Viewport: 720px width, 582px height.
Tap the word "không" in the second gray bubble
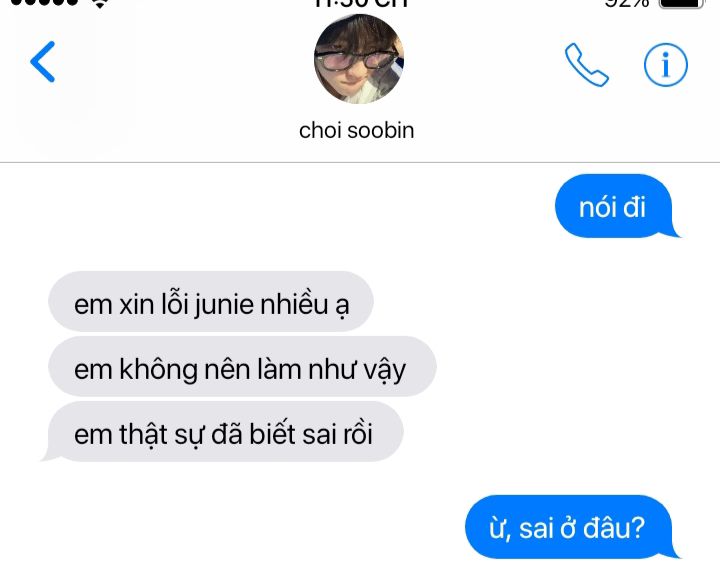pyautogui.click(x=158, y=370)
